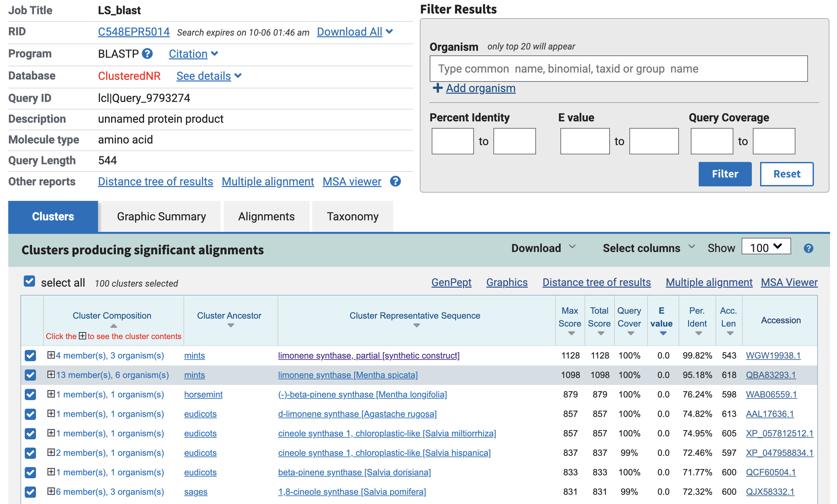Screen dimensions: 837x504
Task: Uncheck the horsemint cluster row checkbox
Action: (x=30, y=394)
